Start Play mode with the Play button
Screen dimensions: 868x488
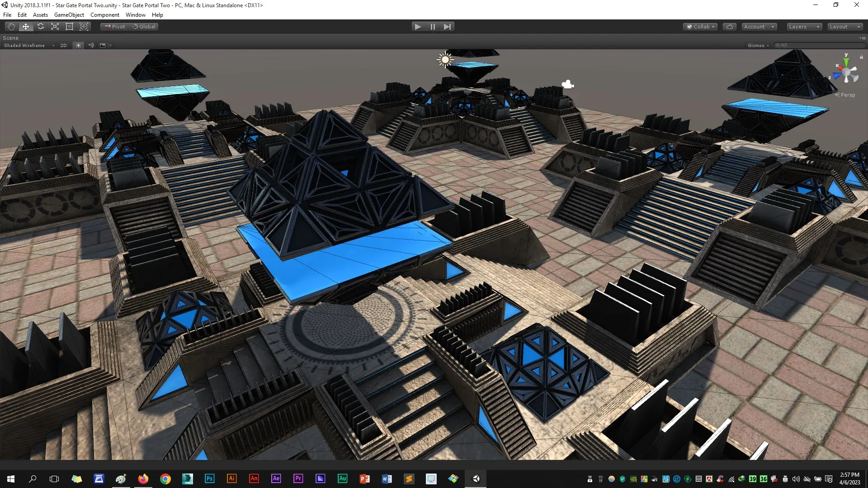(418, 27)
